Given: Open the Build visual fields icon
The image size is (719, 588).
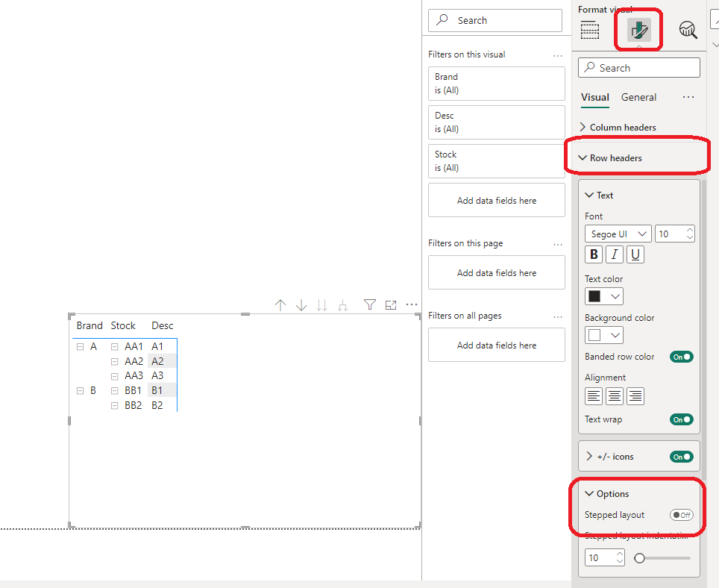Looking at the screenshot, I should (x=590, y=31).
